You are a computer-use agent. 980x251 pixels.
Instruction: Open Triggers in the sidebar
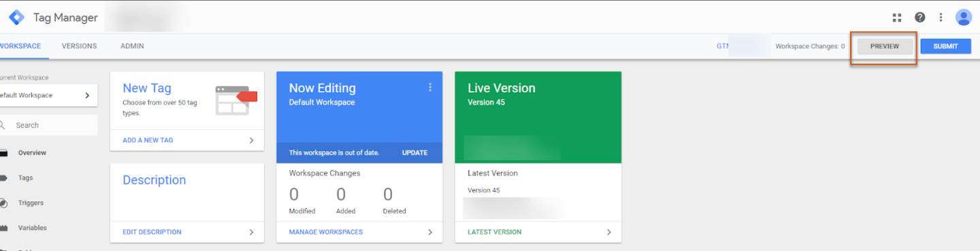point(31,203)
